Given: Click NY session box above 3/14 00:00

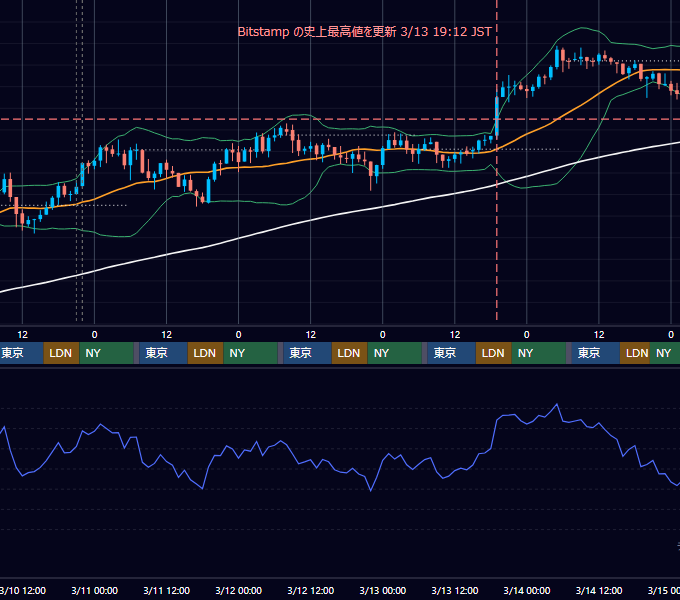Looking at the screenshot, I should tap(538, 353).
